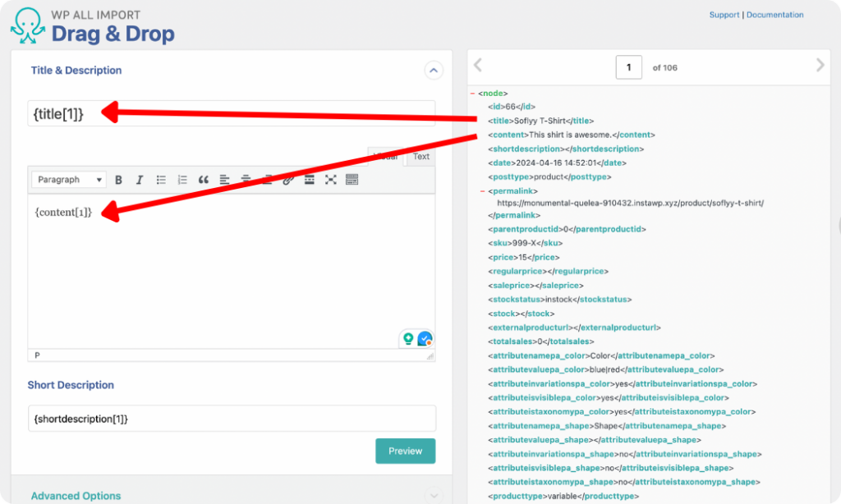The height and width of the screenshot is (504, 841).
Task: Select the title element with Soflyy T-Shirt
Action: (x=540, y=121)
